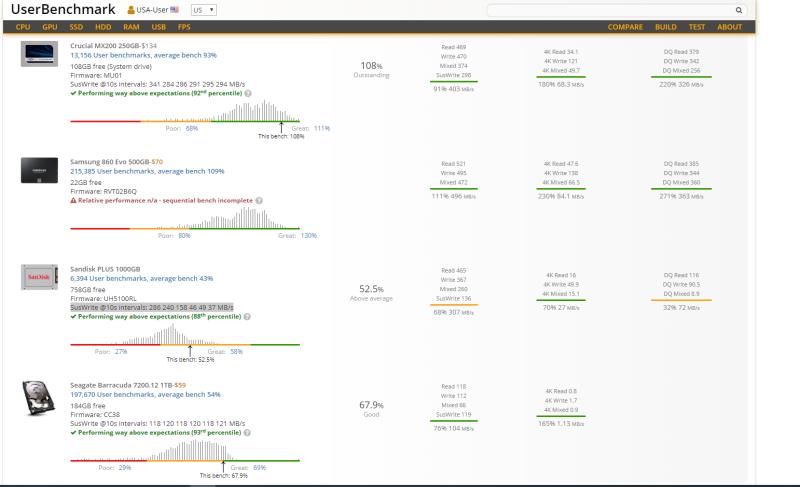Click help icon beside 93rd percentile text
Image resolution: width=800 pixels, height=487 pixels.
(247, 432)
